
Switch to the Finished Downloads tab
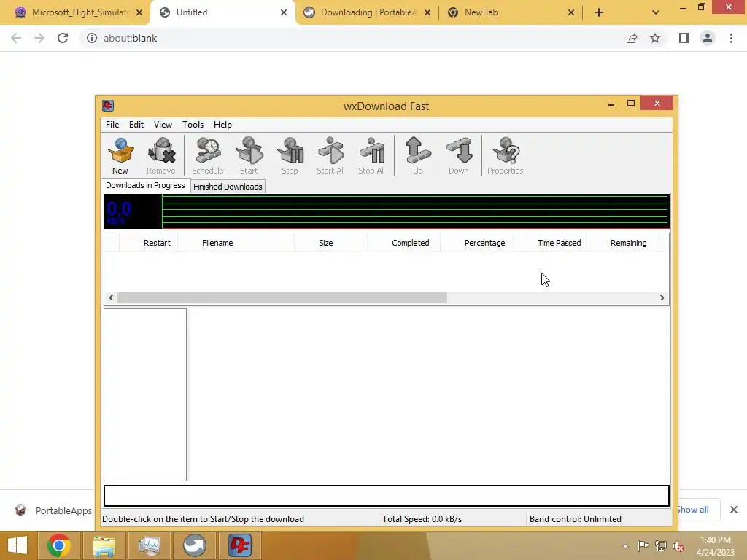(x=228, y=187)
